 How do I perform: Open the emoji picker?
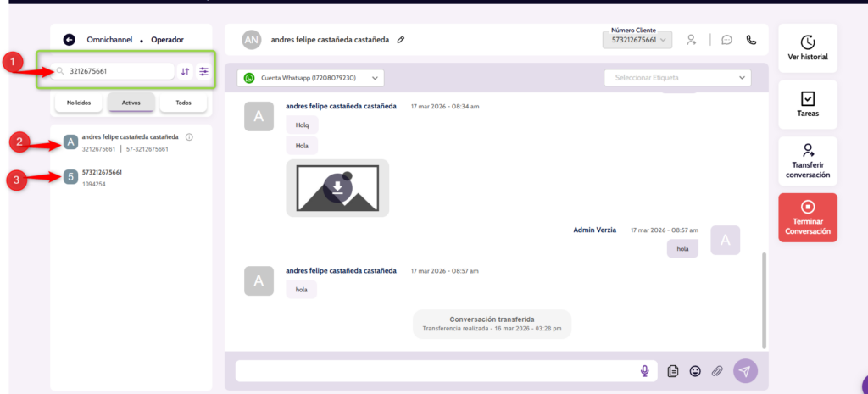[x=695, y=371]
